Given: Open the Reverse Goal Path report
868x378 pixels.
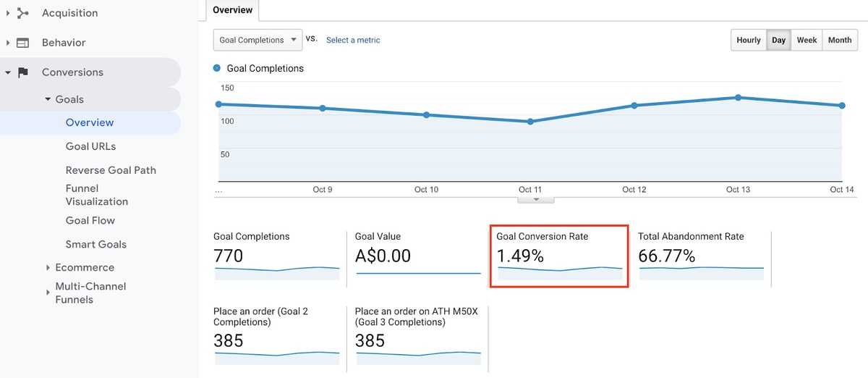Looking at the screenshot, I should coord(111,170).
